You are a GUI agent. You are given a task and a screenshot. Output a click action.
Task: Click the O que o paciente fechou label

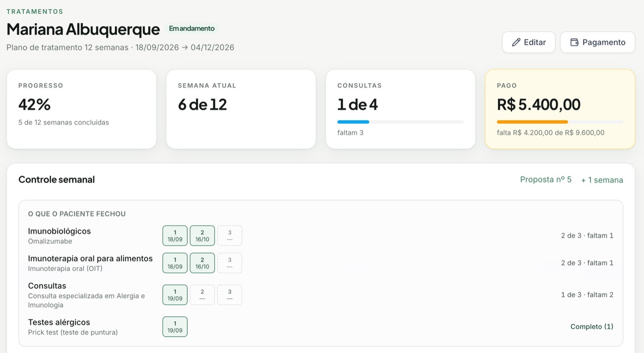tap(77, 214)
